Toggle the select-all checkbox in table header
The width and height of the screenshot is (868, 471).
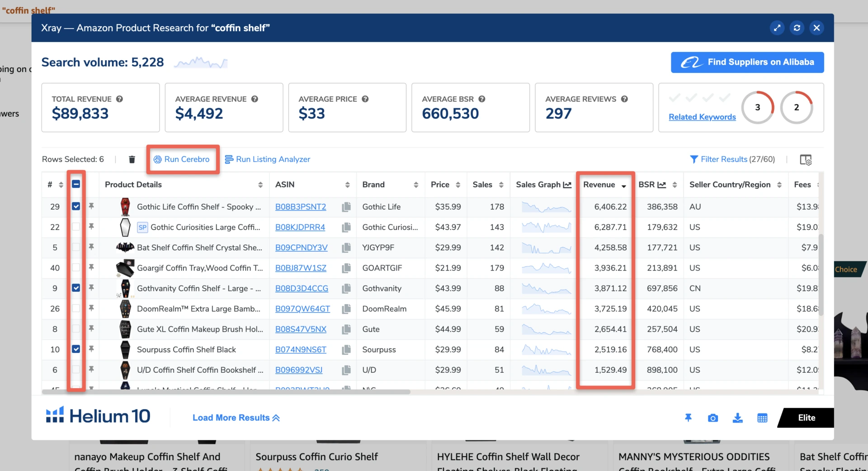(x=76, y=184)
